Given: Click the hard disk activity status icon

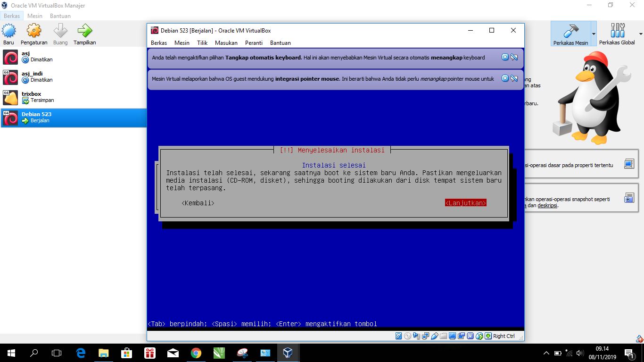Looking at the screenshot, I should [398, 336].
